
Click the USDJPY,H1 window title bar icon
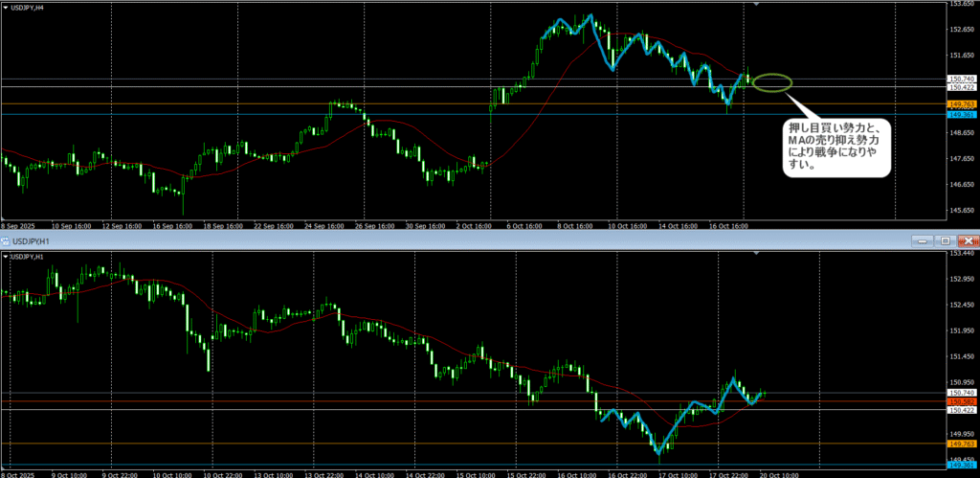pos(5,240)
